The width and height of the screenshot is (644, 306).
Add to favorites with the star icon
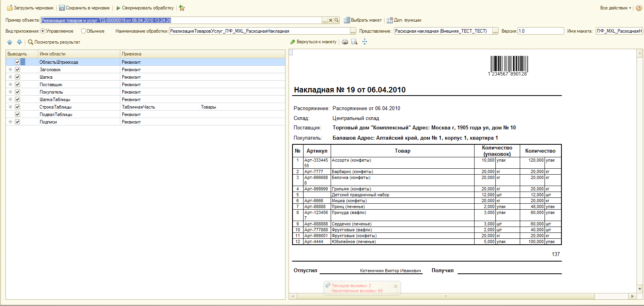point(182,8)
